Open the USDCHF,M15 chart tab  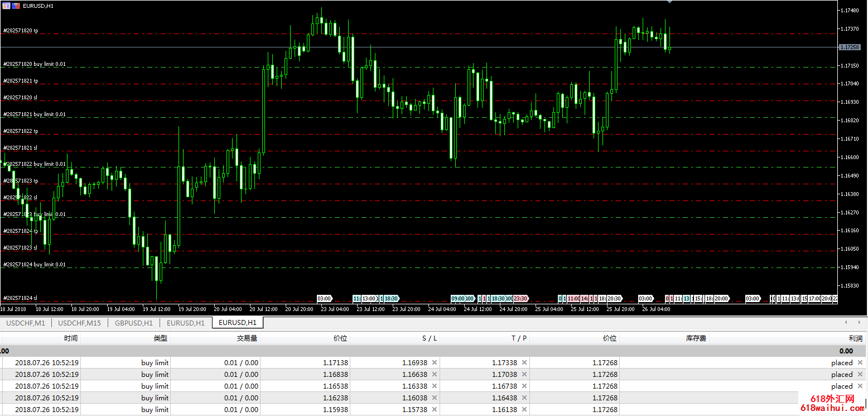(80, 323)
